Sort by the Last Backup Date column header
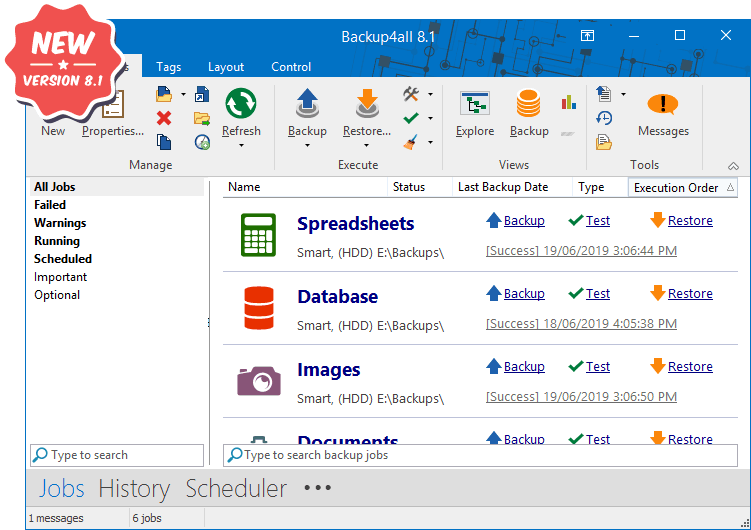Viewport: 751px width, 530px height. click(x=512, y=187)
